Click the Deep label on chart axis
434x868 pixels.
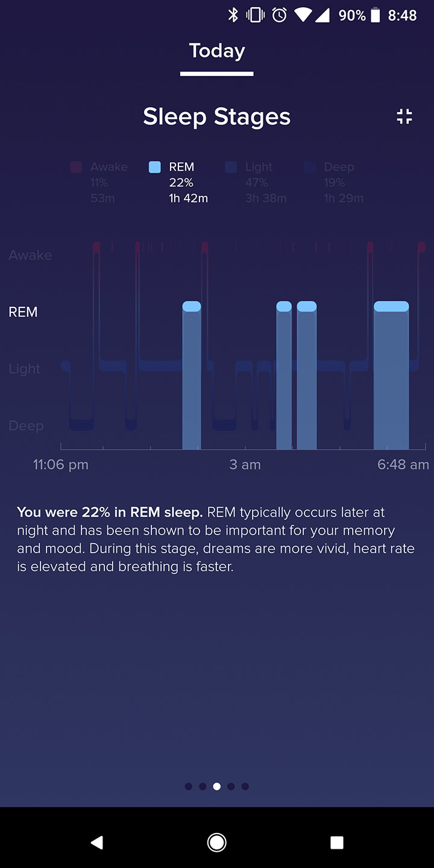click(x=26, y=426)
